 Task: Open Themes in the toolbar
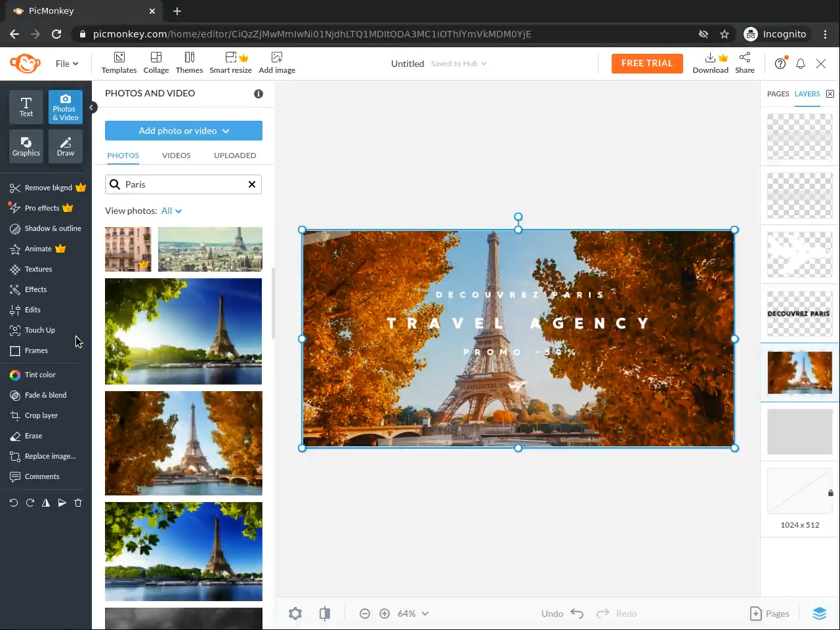click(x=189, y=63)
